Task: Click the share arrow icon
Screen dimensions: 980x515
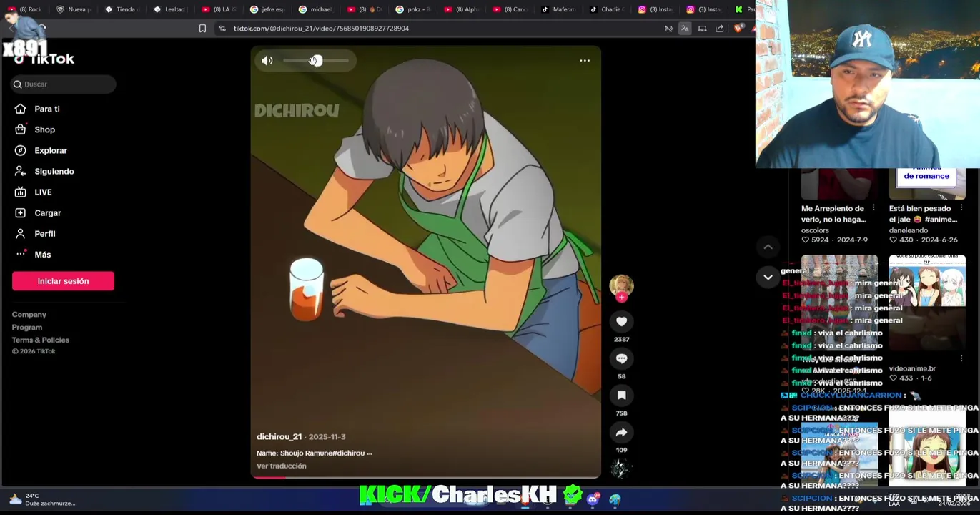Action: (621, 433)
